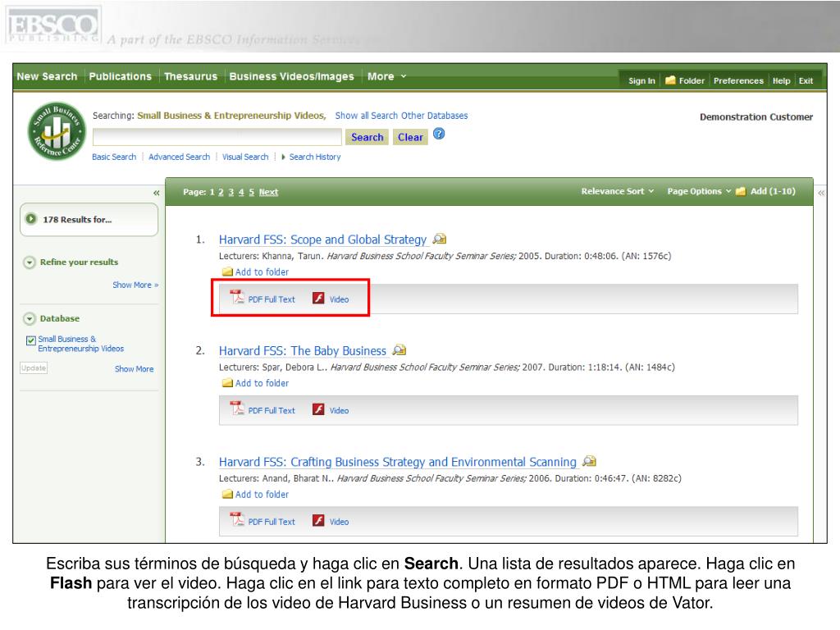Click folder icon under Spar, Debora result
The height and width of the screenshot is (630, 840).
[x=228, y=383]
